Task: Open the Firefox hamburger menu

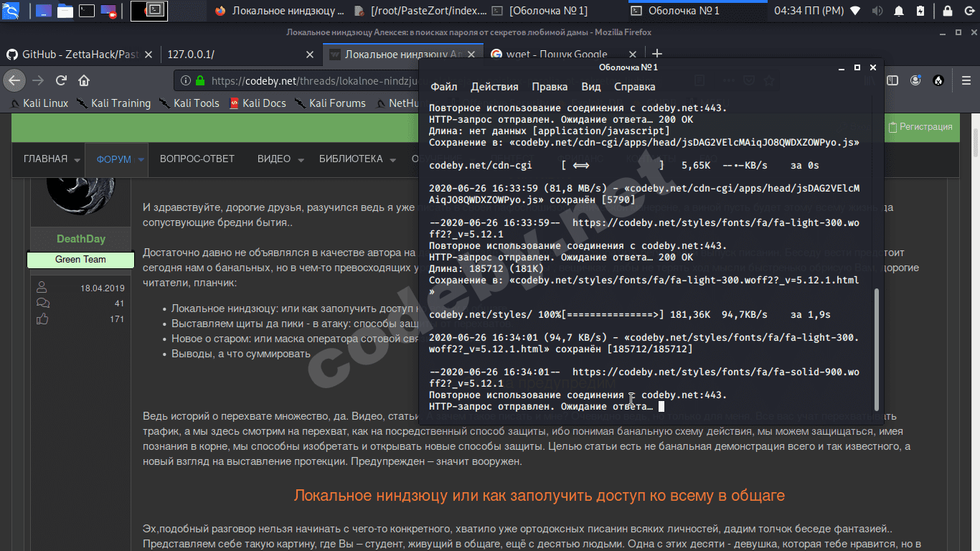Action: point(965,81)
